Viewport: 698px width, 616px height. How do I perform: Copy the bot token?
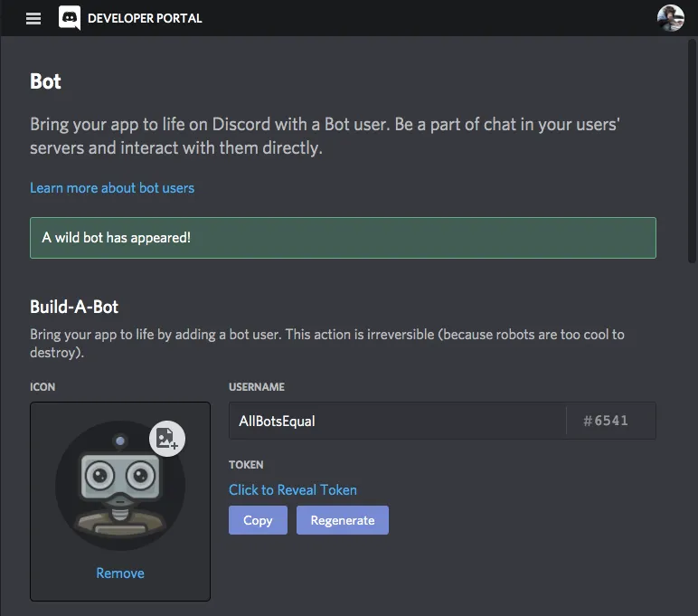259,520
